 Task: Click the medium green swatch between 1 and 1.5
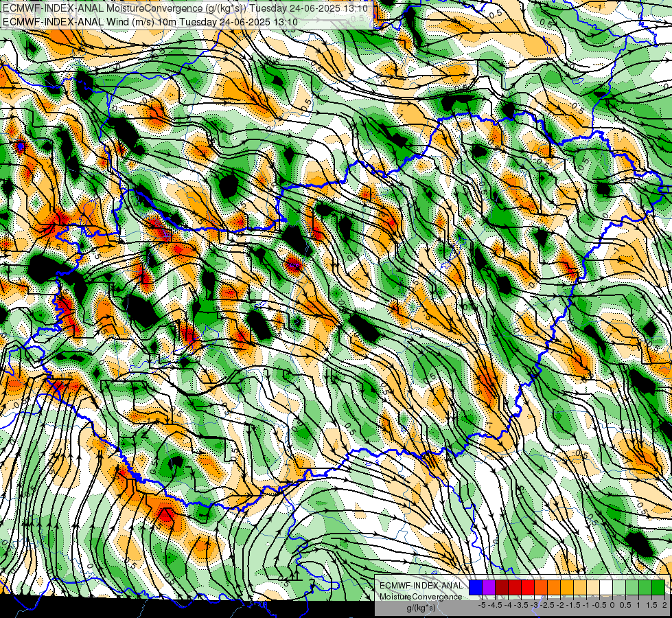coord(645,588)
